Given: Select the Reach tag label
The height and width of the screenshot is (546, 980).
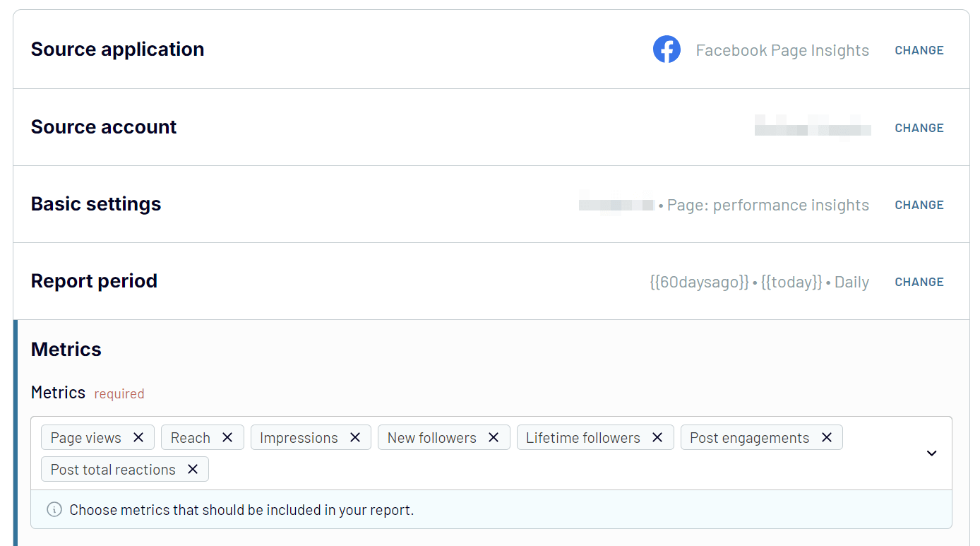Looking at the screenshot, I should coord(191,438).
